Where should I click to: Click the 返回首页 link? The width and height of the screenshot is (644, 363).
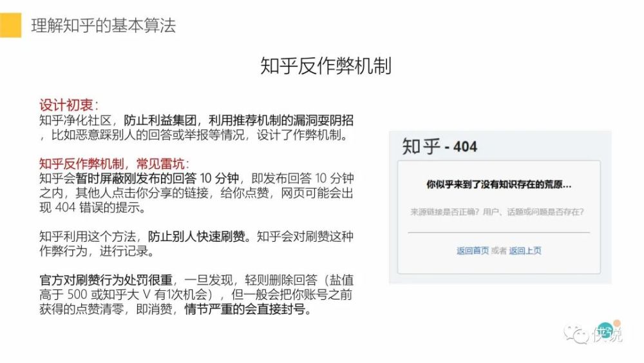472,251
